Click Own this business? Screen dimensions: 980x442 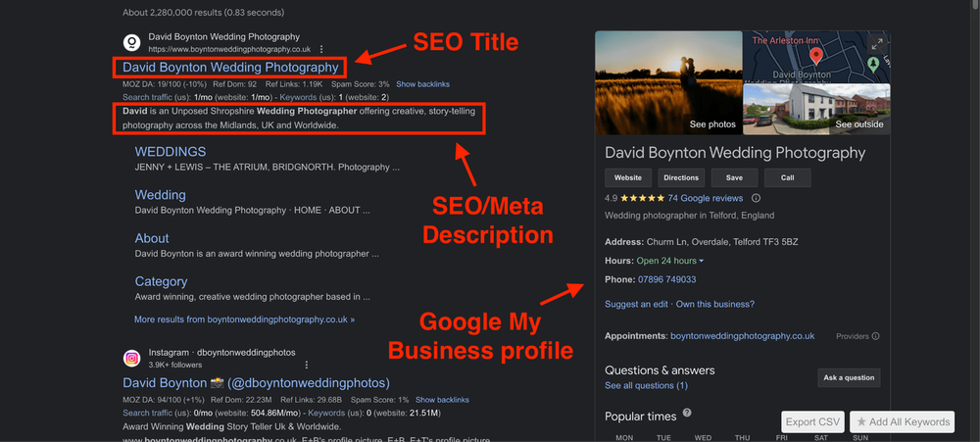715,305
